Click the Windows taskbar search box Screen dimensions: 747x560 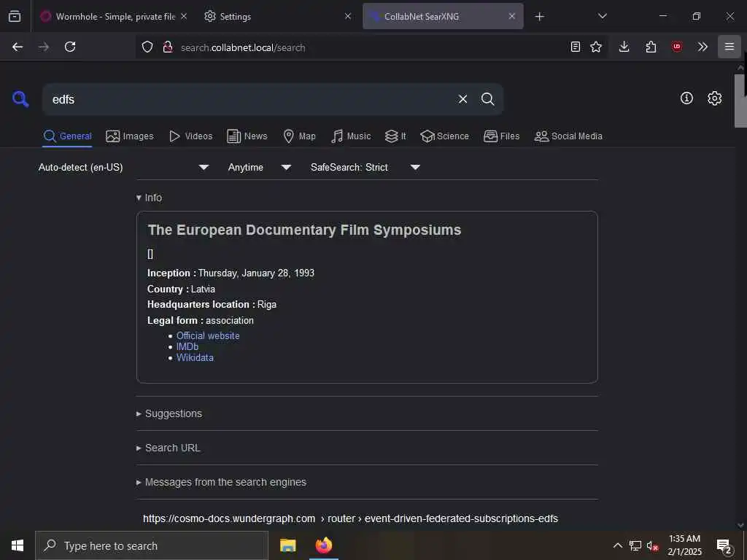pos(152,545)
